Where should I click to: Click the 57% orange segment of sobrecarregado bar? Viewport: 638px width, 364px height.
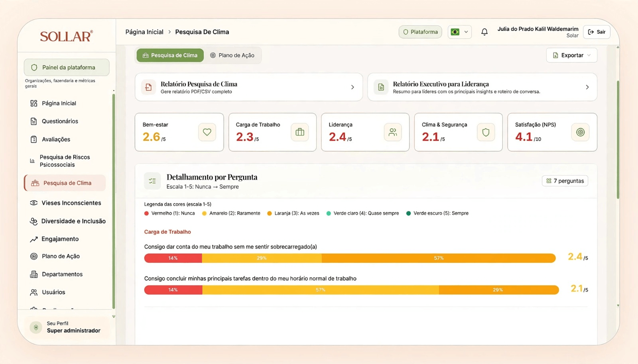coord(439,258)
